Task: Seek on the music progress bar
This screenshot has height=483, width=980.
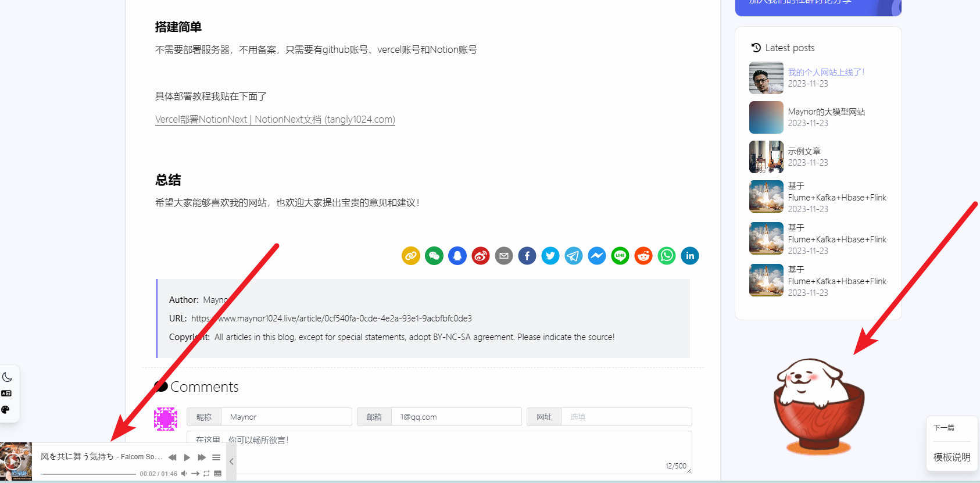Action: (88, 474)
